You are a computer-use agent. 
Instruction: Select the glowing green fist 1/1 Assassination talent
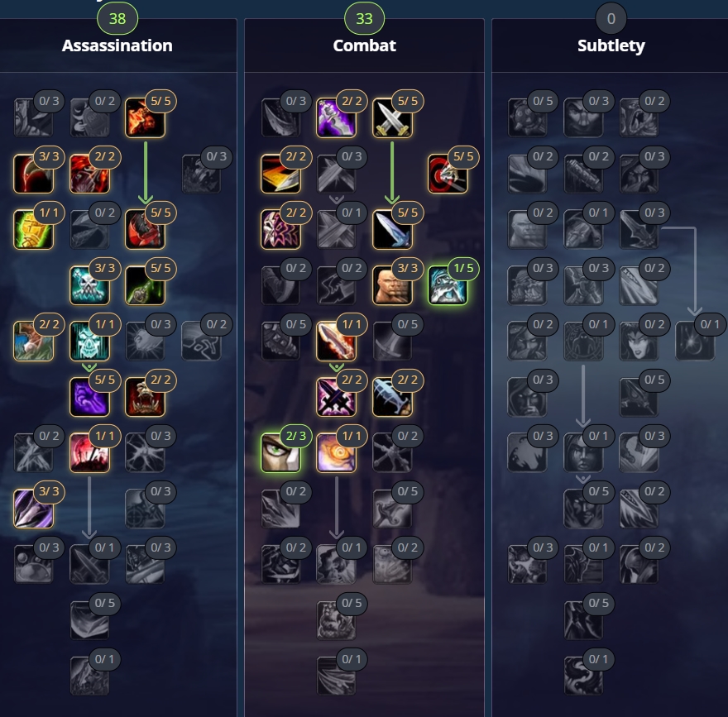[33, 229]
